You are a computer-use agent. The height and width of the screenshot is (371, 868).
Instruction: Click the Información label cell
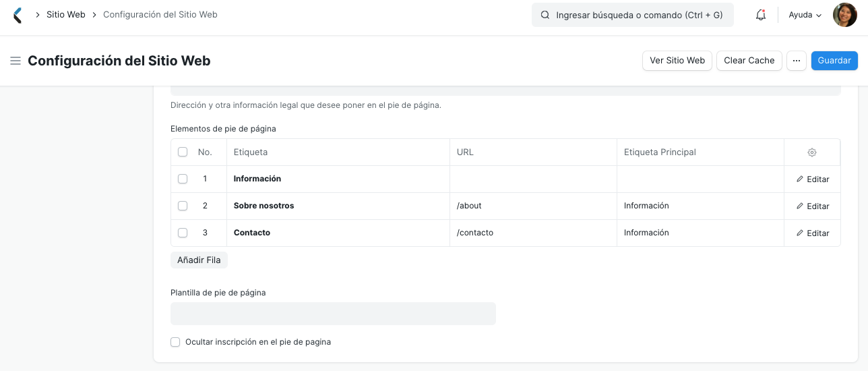(x=338, y=179)
